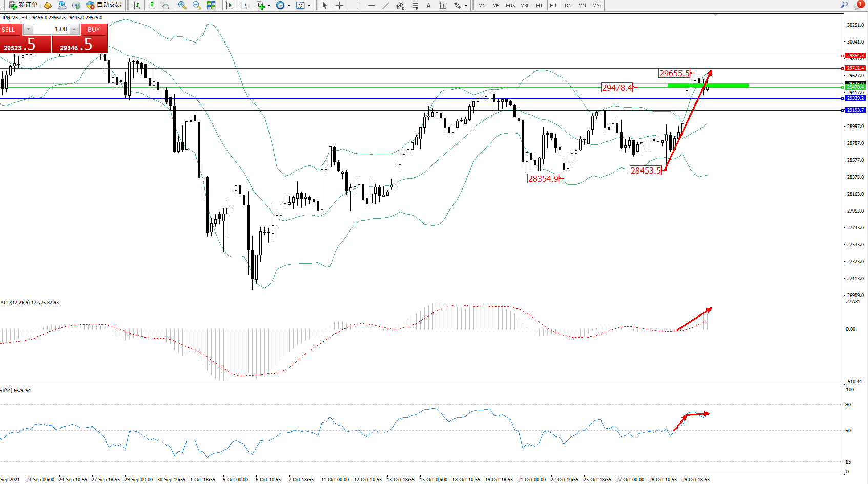868x484 pixels.
Task: Click the lot volume input field 1.00
Action: 51,29
